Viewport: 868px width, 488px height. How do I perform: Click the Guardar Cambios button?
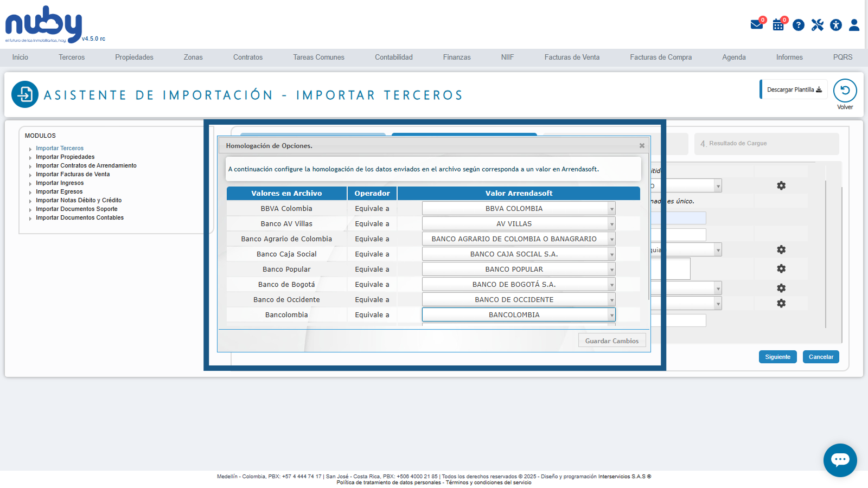pyautogui.click(x=612, y=341)
